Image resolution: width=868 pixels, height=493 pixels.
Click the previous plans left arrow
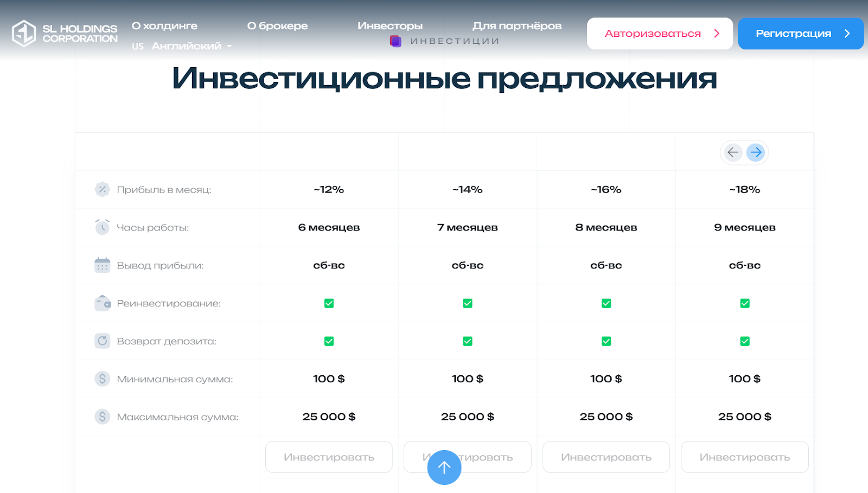pyautogui.click(x=733, y=152)
